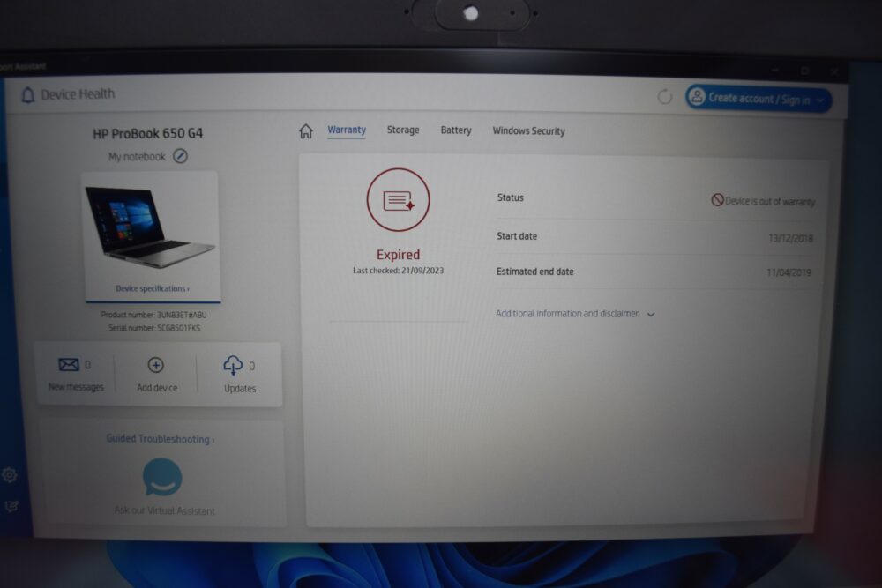The height and width of the screenshot is (588, 882).
Task: Minimize the HP Support Assistant window
Action: point(775,70)
